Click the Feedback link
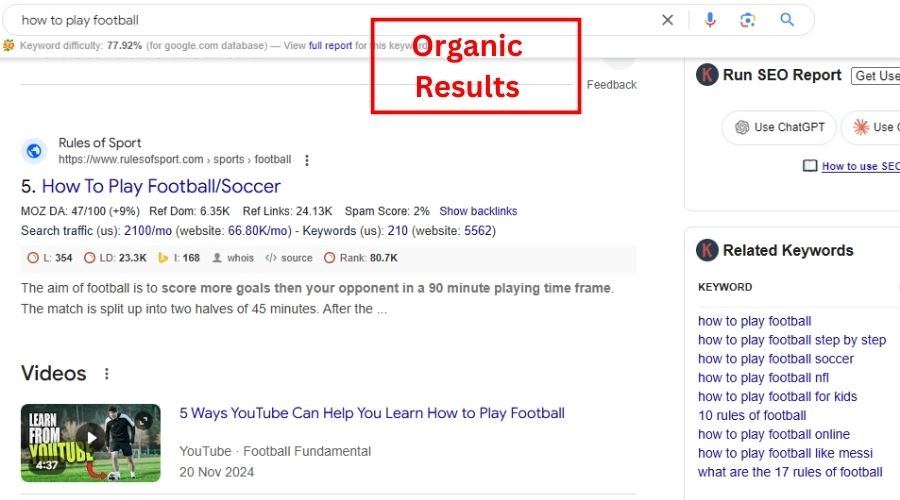 point(611,85)
